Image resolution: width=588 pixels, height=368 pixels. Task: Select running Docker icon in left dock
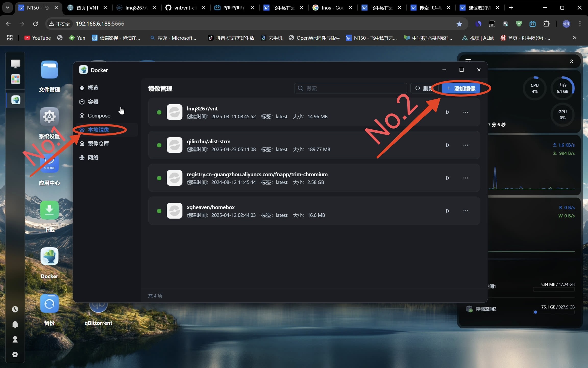pyautogui.click(x=16, y=100)
